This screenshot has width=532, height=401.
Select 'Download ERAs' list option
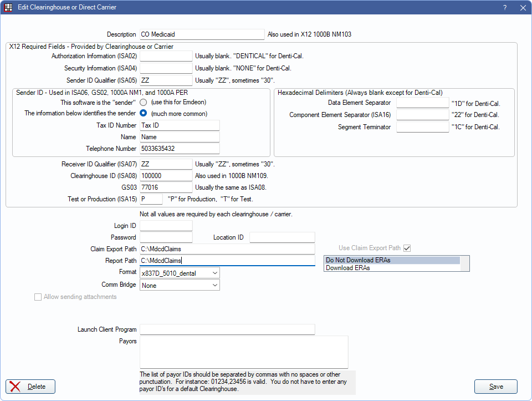[x=392, y=268]
